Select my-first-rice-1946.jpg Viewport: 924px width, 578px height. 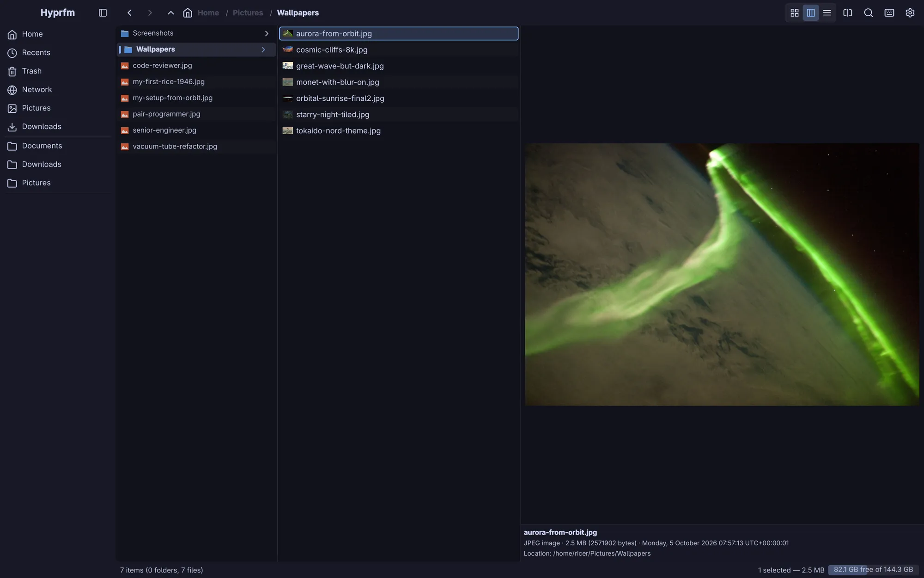pyautogui.click(x=196, y=82)
